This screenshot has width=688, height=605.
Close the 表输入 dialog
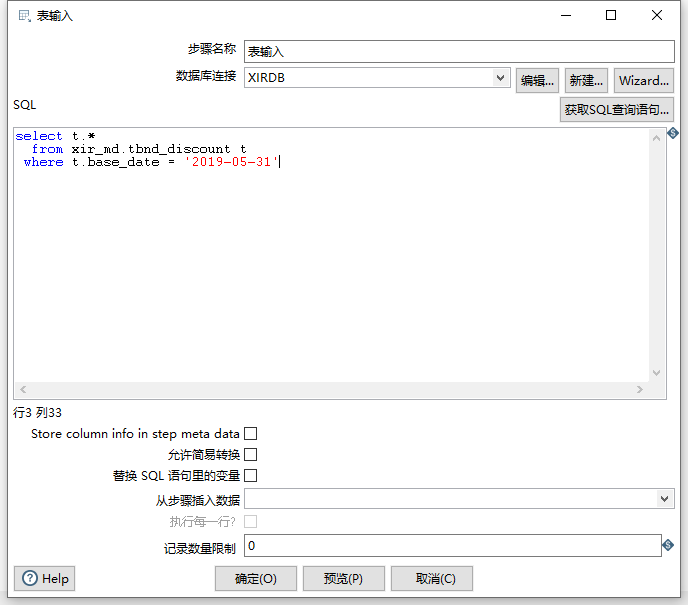657,15
